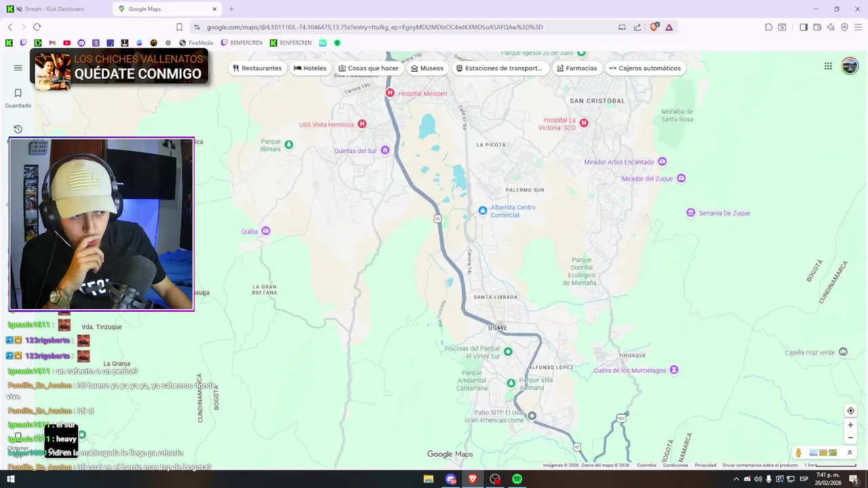The image size is (868, 488).
Task: Select the first map layer thumbnail
Action: tap(813, 453)
